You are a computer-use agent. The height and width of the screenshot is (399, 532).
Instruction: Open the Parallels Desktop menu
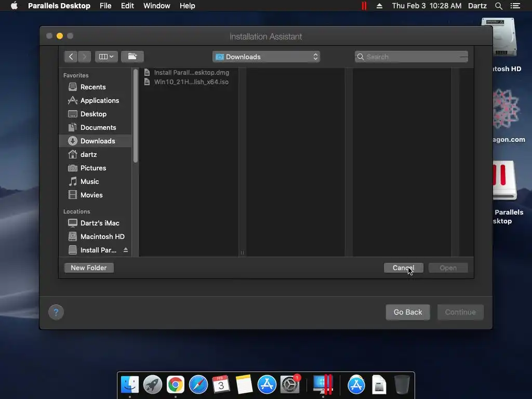click(x=59, y=6)
